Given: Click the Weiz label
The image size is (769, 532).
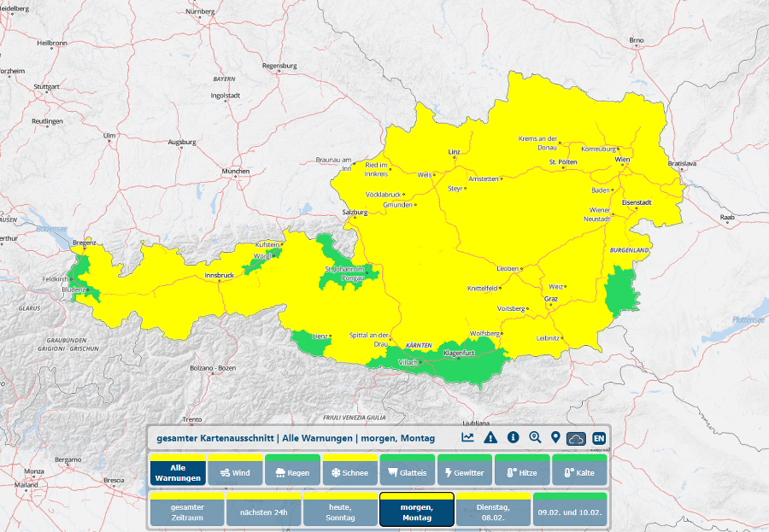Looking at the screenshot, I should (x=555, y=287).
